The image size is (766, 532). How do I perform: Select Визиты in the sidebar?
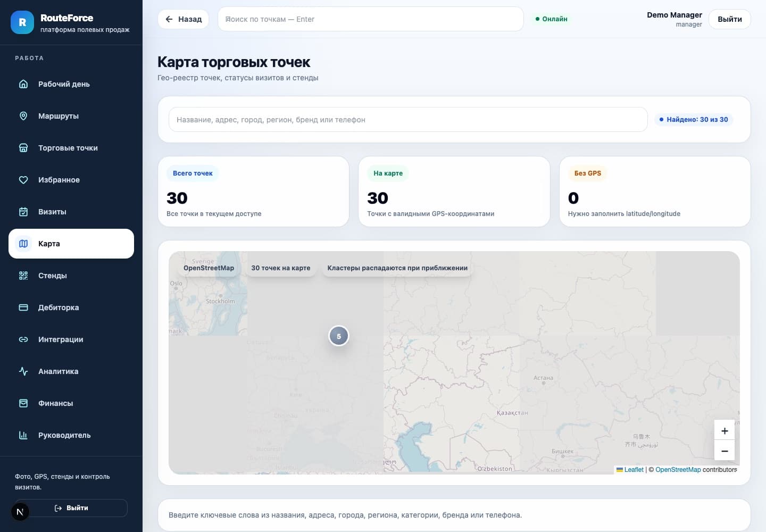pyautogui.click(x=71, y=212)
